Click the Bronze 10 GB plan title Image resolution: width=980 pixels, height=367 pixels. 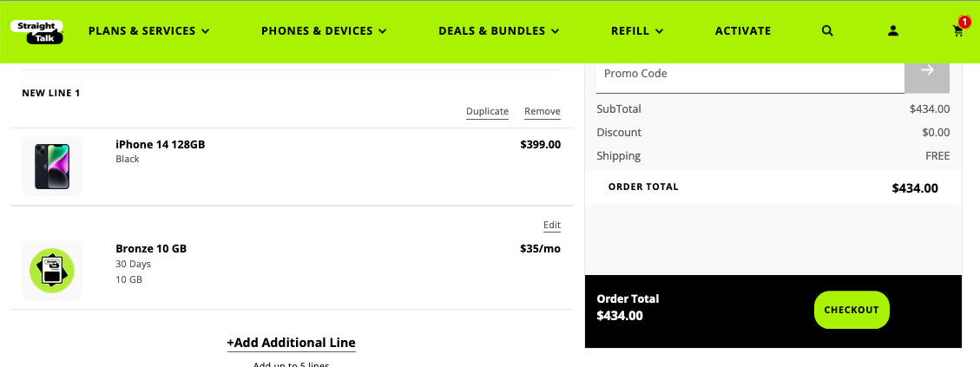tap(151, 248)
